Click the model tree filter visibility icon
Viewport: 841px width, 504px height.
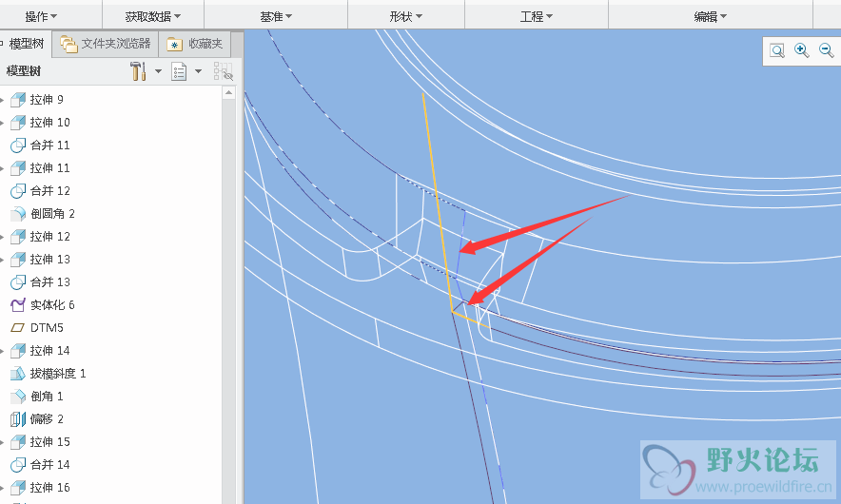tap(224, 71)
